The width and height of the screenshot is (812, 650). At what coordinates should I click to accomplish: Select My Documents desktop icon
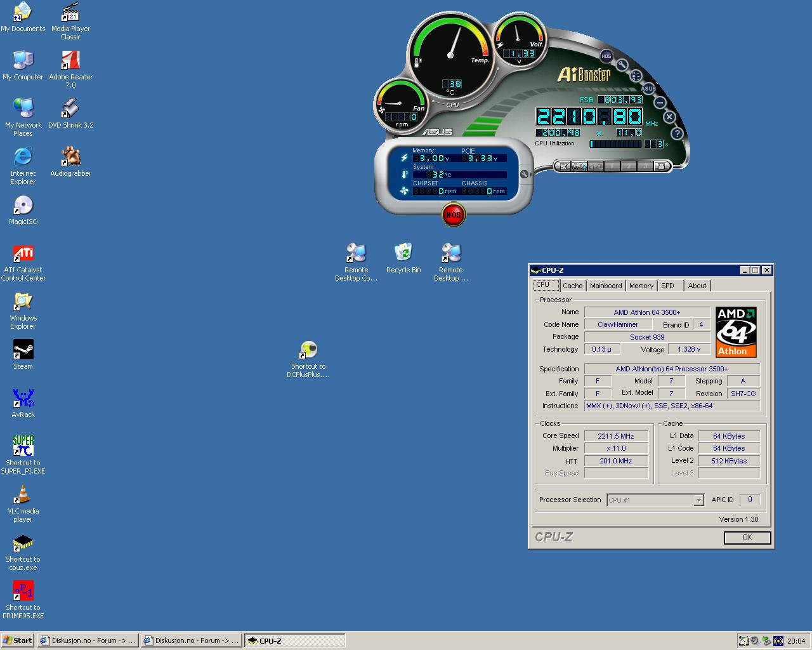(x=23, y=17)
